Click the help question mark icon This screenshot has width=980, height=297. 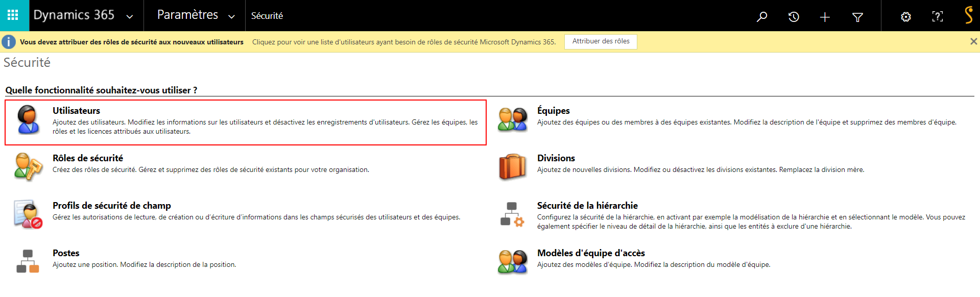pyautogui.click(x=938, y=17)
